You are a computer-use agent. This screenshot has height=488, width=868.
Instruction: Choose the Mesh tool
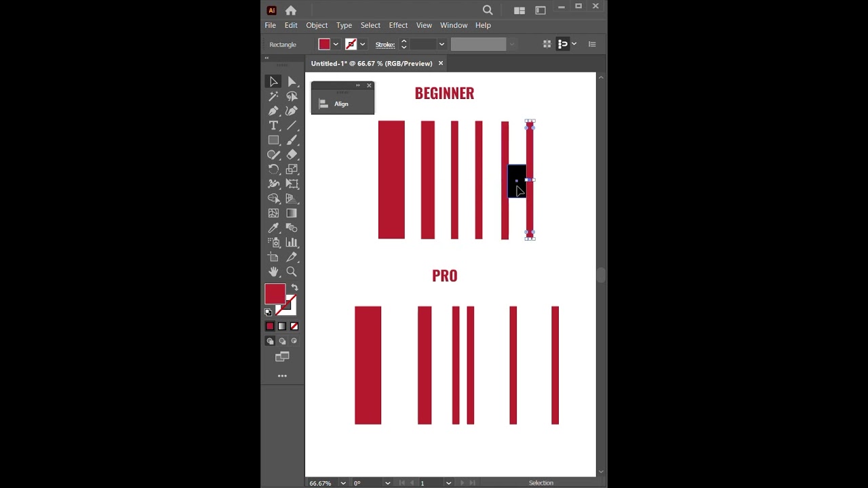point(273,213)
